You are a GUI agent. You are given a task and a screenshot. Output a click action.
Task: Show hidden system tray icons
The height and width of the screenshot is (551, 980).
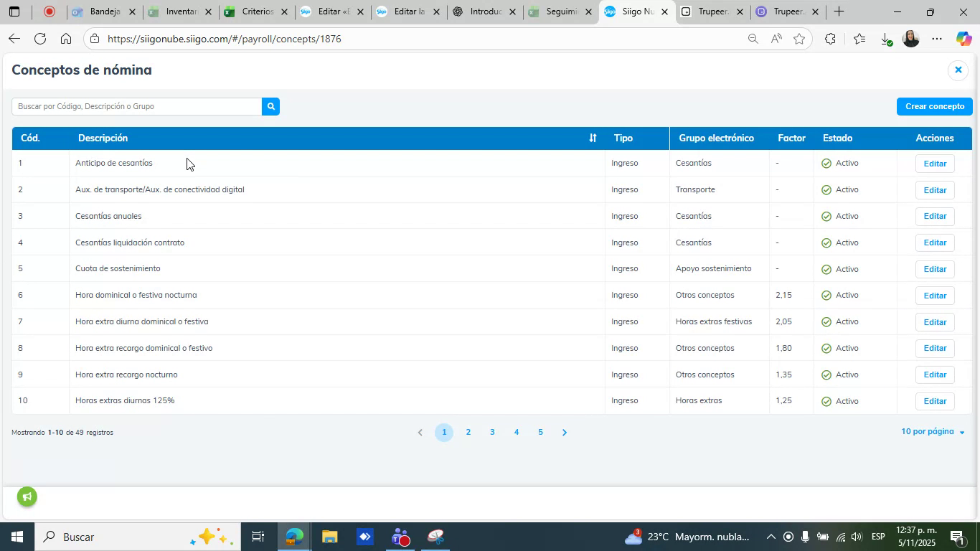[x=771, y=537]
